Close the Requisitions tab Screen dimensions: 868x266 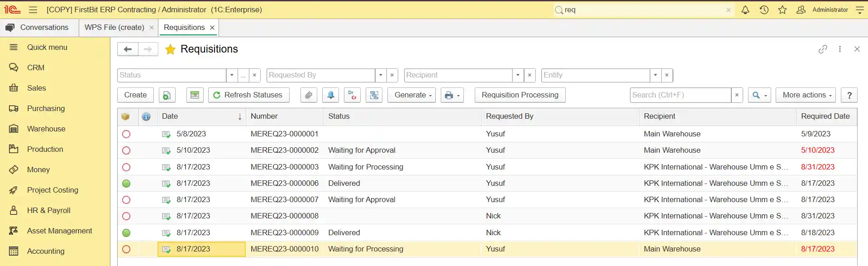coord(212,28)
